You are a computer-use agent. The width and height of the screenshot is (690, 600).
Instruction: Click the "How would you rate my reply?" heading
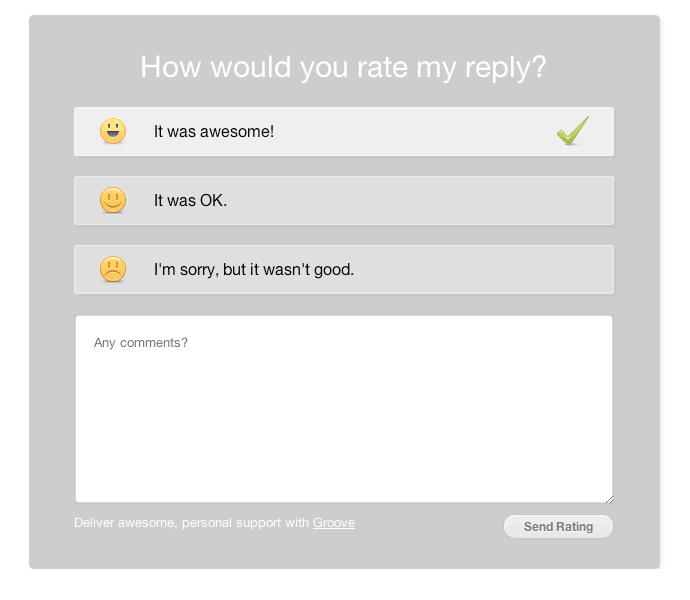point(344,67)
